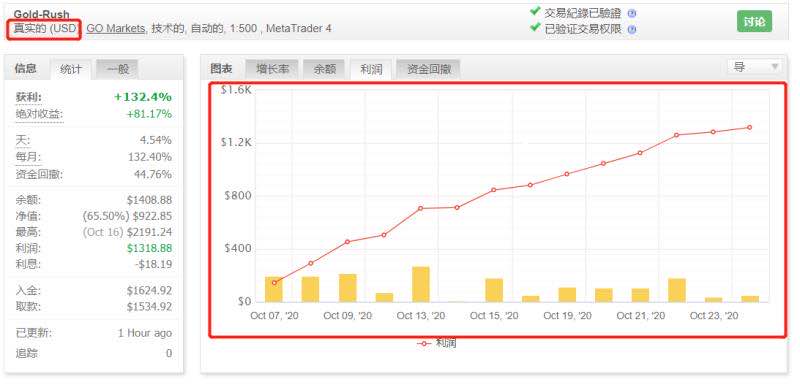Image resolution: width=800 pixels, height=390 pixels.
Task: Click the last data point on profit line
Action: (749, 128)
